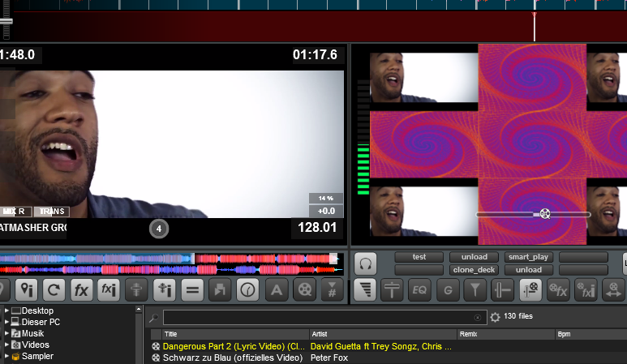Open the deck fx effects panel
The height and width of the screenshot is (364, 627).
tap(81, 289)
